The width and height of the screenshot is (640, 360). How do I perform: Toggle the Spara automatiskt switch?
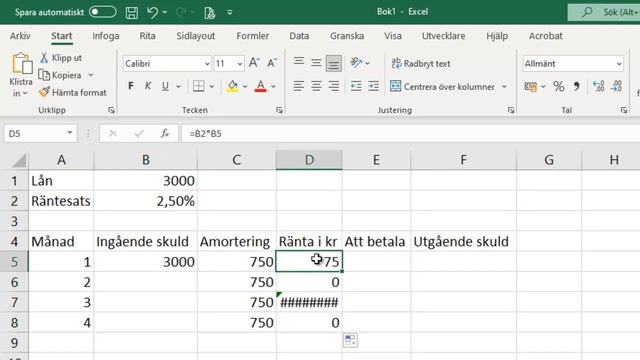102,12
